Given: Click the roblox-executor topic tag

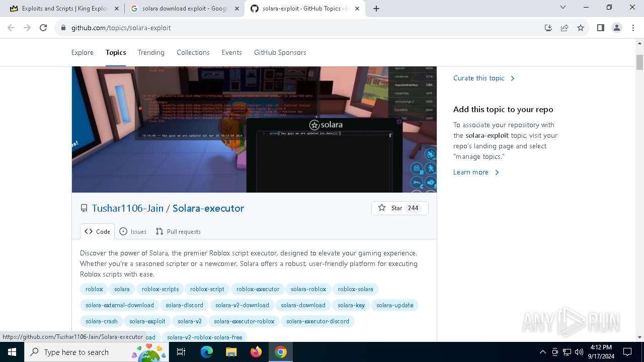Looking at the screenshot, I should tap(258, 289).
